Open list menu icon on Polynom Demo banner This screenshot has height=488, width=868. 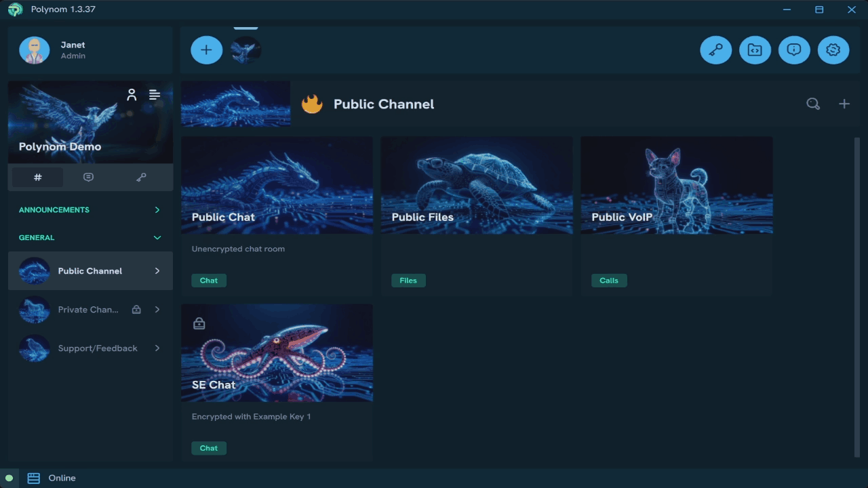(155, 95)
